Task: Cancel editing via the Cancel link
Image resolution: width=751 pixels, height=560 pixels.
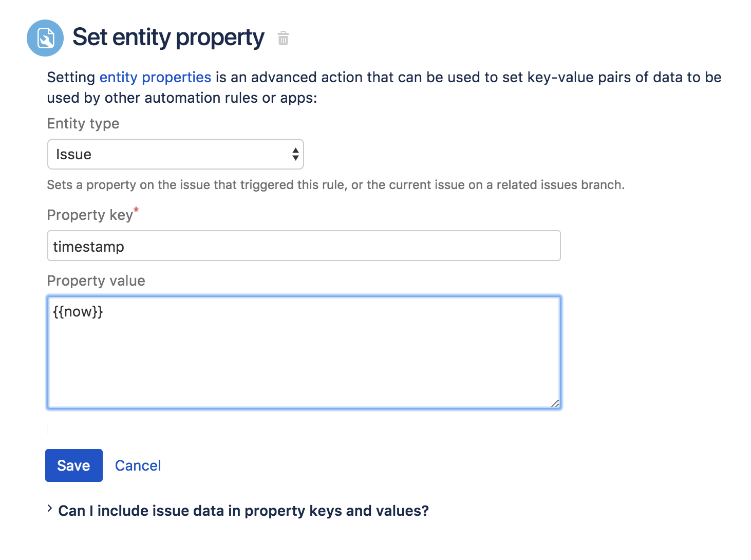Action: click(138, 465)
